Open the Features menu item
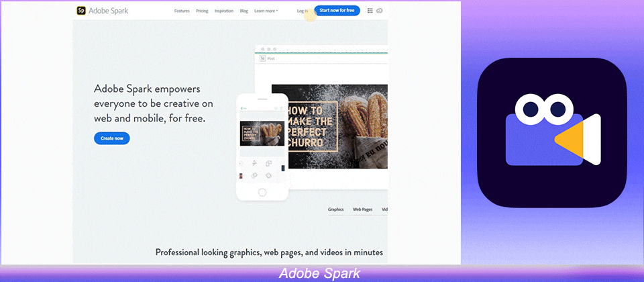This screenshot has height=282, width=644. [x=182, y=11]
